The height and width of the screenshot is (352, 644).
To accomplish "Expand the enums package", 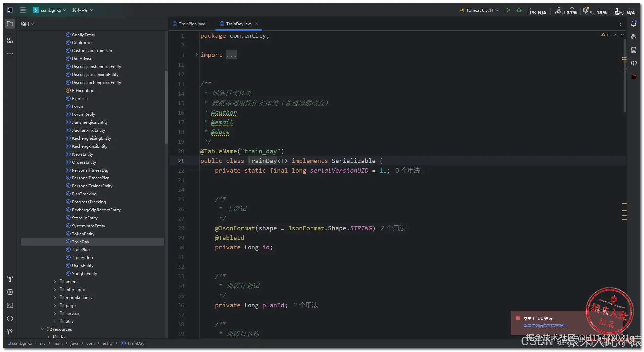I will (x=55, y=281).
